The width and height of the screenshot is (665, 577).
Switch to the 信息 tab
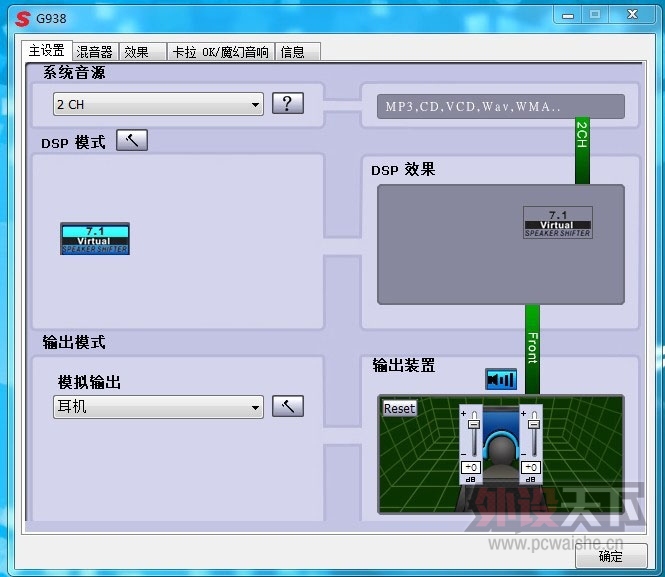tap(298, 52)
